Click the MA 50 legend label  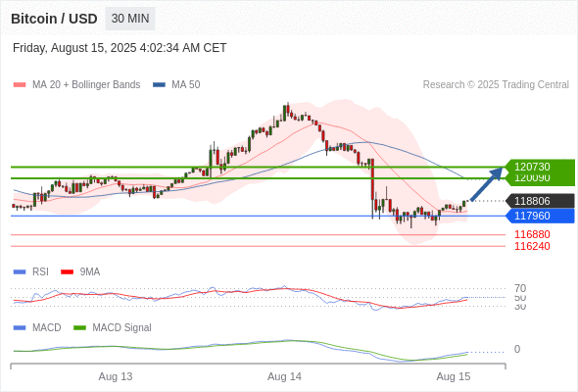tap(186, 85)
